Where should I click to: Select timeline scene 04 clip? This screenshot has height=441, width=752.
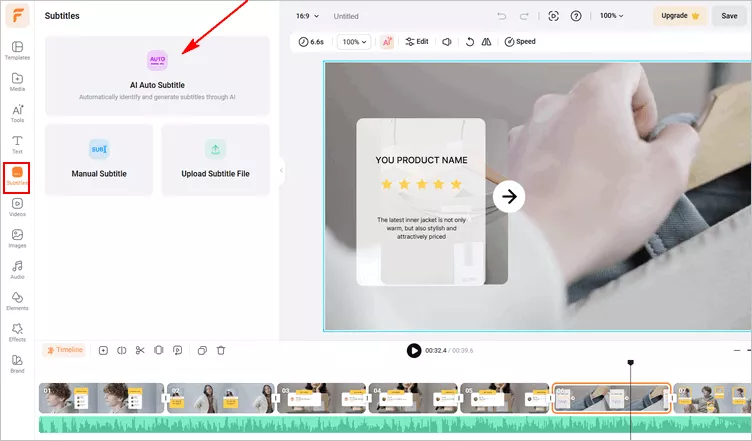[413, 398]
